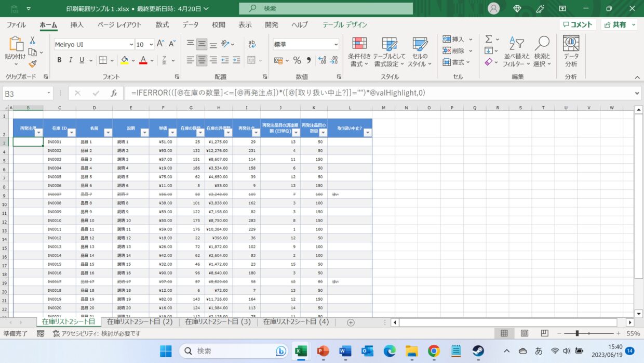Toggle Underline formatting
644x363 pixels.
[x=82, y=60]
